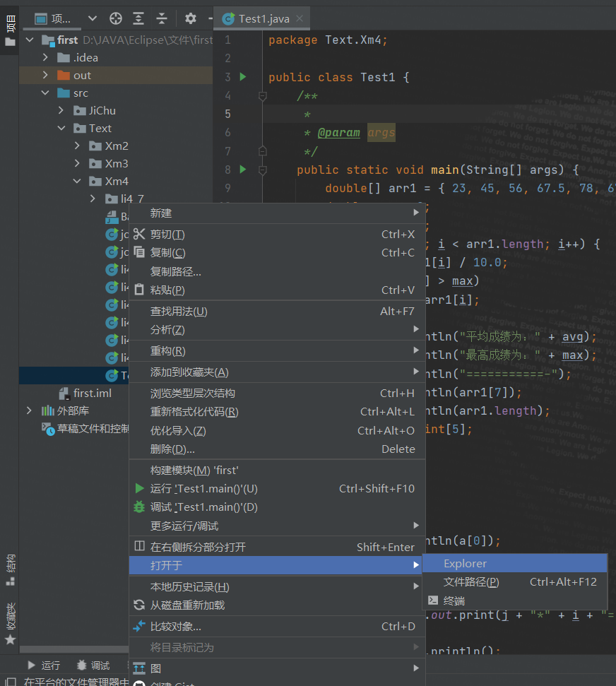Screen dimensions: 616x686
Task: Run 'Test1.main()' from the context menu
Action: point(277,488)
